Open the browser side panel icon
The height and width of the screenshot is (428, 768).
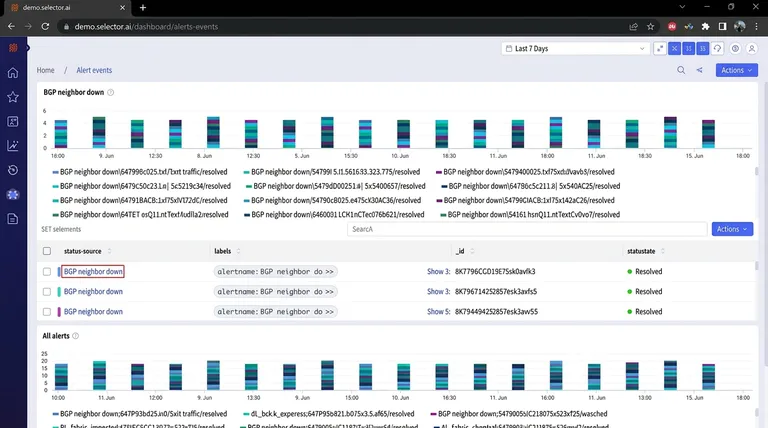click(x=722, y=26)
